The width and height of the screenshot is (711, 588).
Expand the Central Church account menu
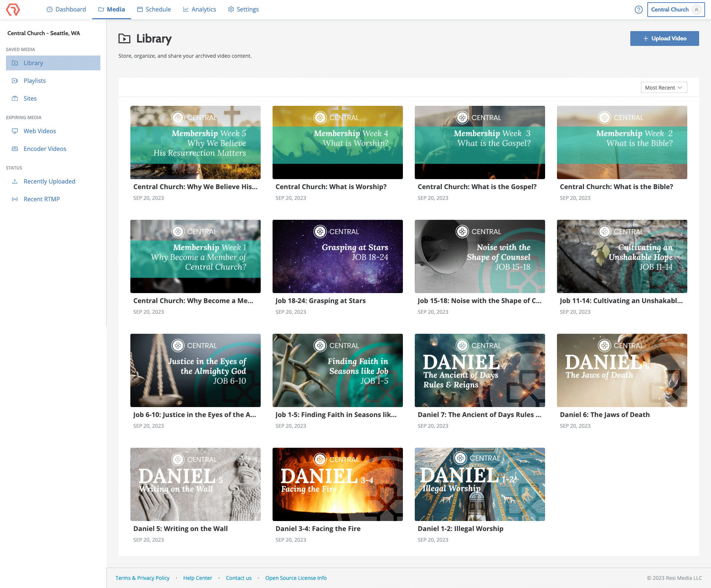click(670, 9)
